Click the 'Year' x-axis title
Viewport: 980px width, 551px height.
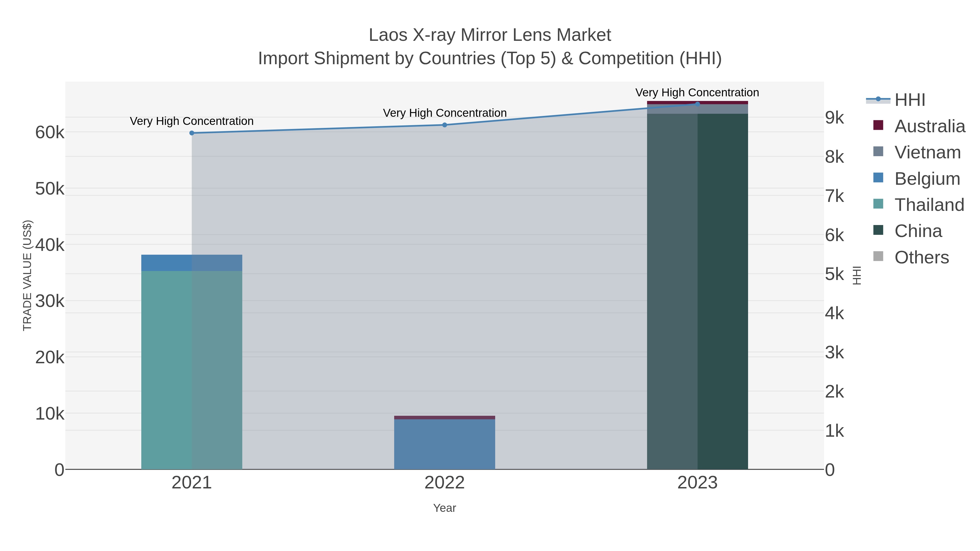[444, 508]
